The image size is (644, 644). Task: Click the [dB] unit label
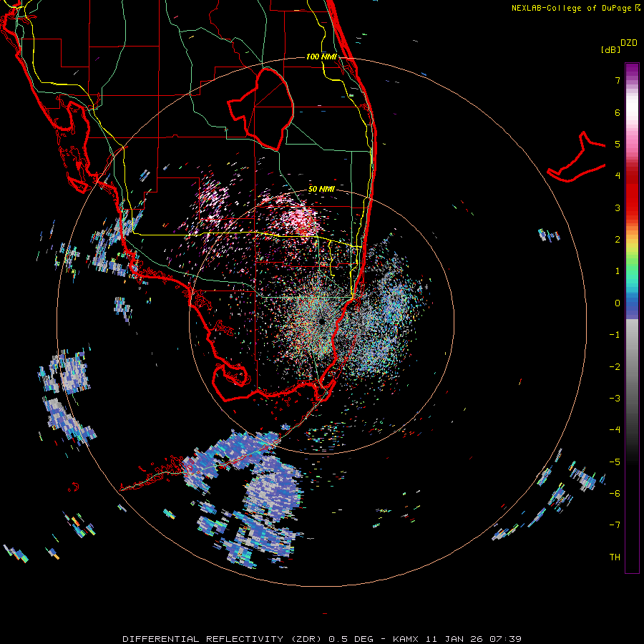click(x=610, y=49)
